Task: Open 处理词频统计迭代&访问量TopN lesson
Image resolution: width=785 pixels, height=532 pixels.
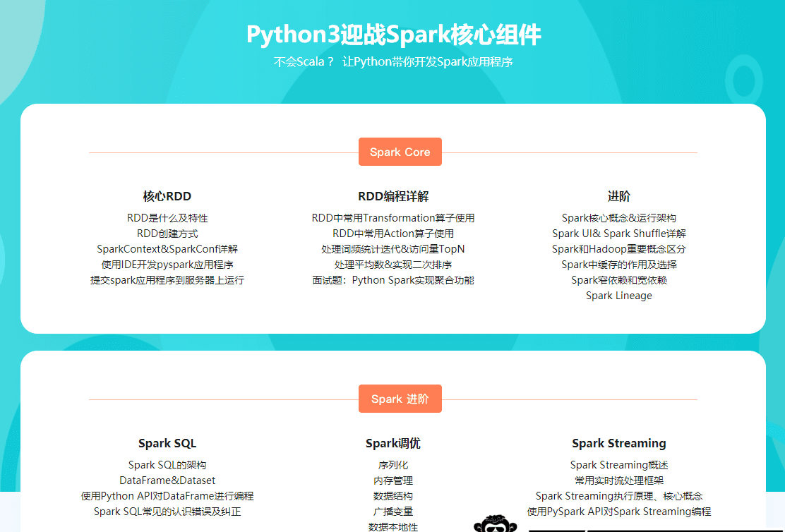Action: click(393, 249)
